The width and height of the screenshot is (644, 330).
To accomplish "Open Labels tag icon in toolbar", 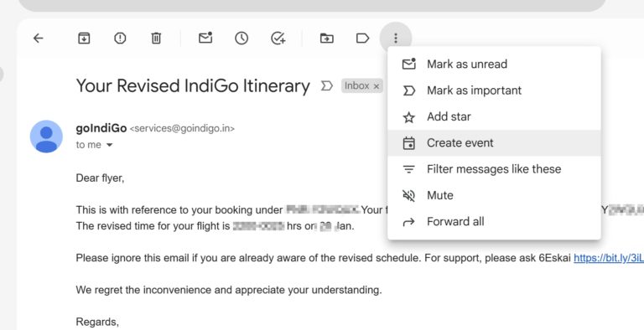I will coord(362,39).
